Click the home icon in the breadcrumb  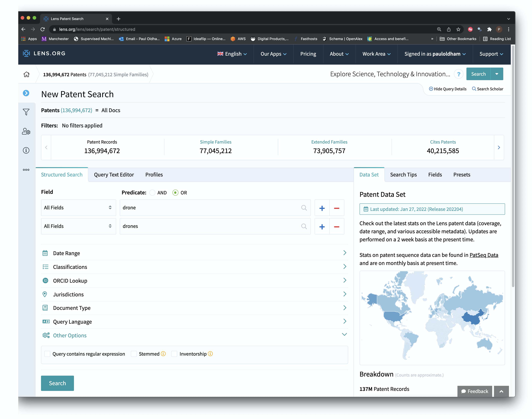pos(26,74)
